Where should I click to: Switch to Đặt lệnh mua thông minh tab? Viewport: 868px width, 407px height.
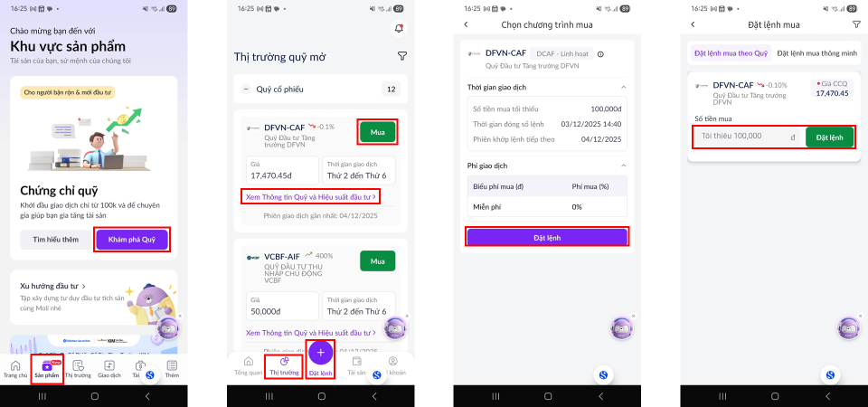(816, 53)
